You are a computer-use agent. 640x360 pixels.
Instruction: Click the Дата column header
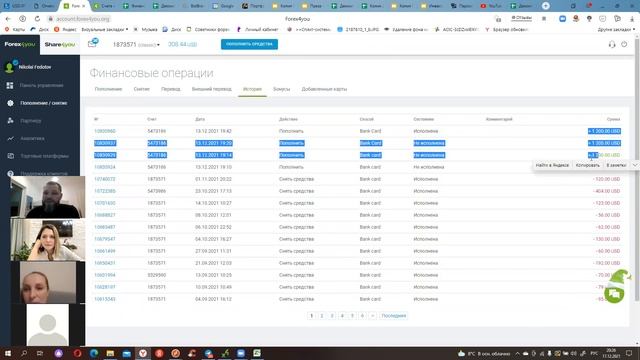[200, 119]
